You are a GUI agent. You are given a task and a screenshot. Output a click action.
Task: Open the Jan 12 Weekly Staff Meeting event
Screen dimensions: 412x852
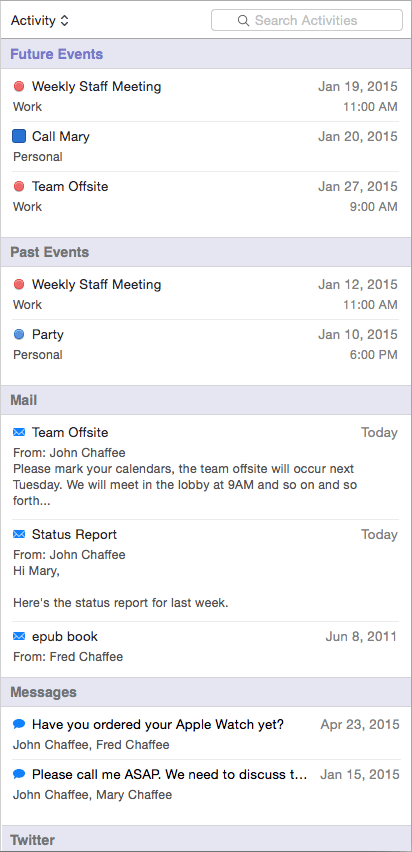click(x=206, y=295)
